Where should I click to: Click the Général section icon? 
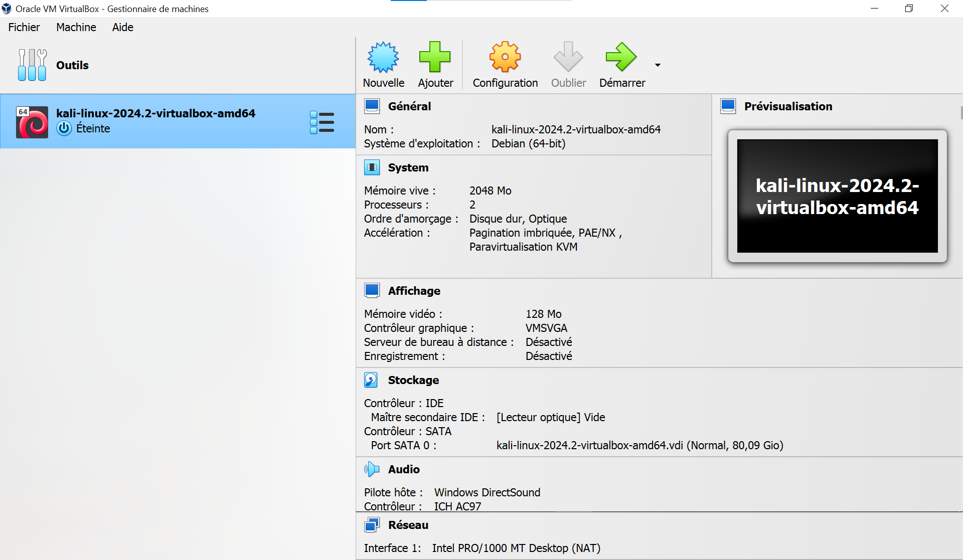372,106
